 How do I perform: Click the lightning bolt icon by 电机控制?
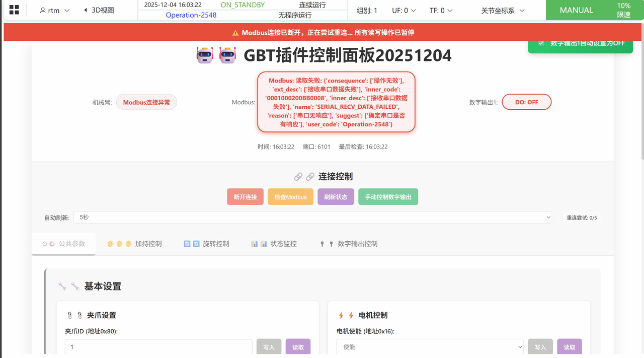click(x=341, y=315)
